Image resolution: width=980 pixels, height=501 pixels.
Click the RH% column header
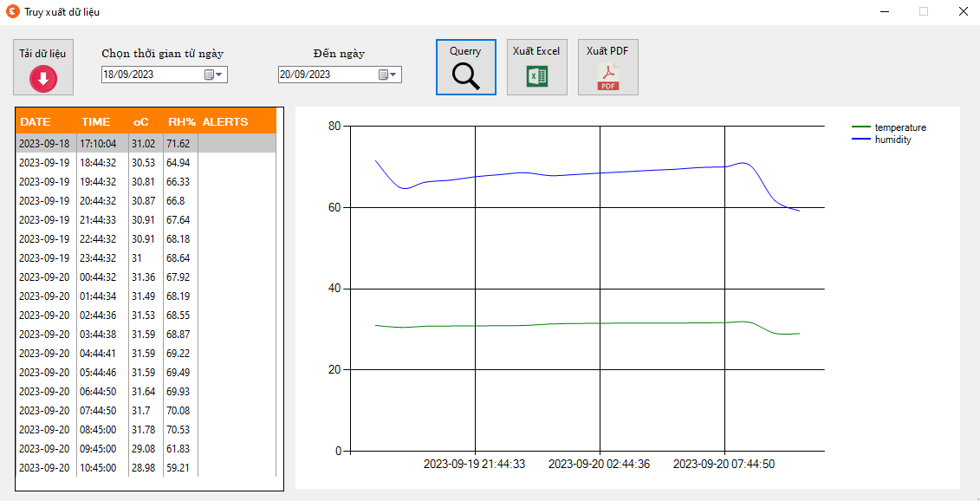pyautogui.click(x=181, y=122)
